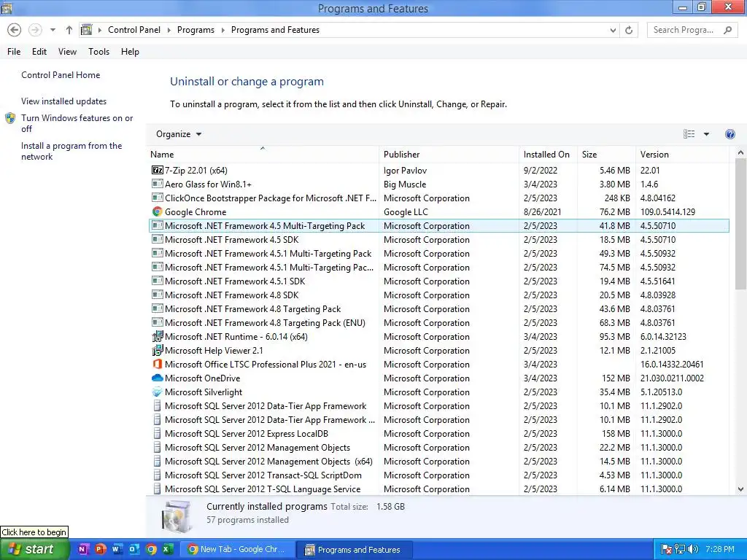747x560 pixels.
Task: Click the vertical scrollbar thumb
Action: (x=740, y=224)
